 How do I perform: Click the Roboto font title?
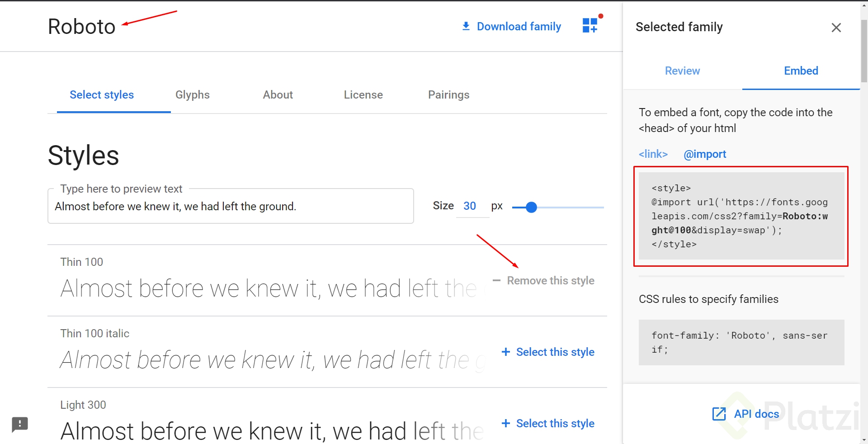(82, 27)
